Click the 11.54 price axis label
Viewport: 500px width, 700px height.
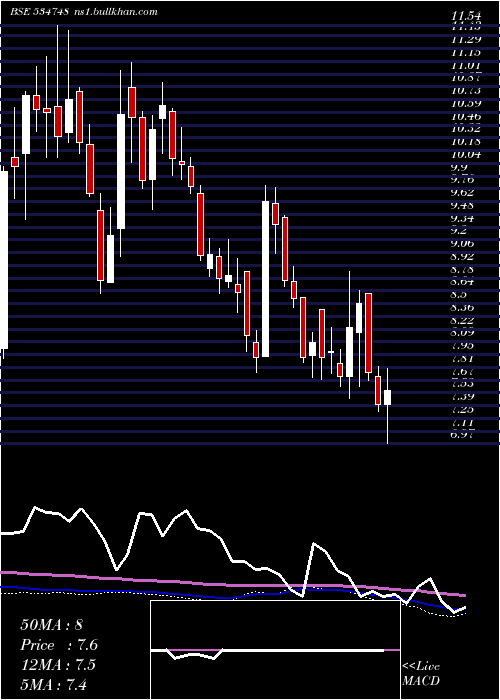pos(468,17)
